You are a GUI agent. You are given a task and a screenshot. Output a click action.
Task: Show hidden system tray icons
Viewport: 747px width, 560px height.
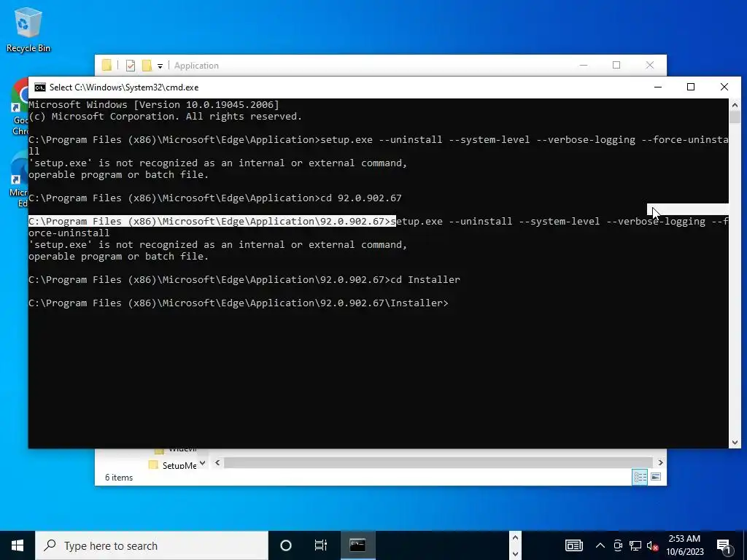(x=600, y=545)
